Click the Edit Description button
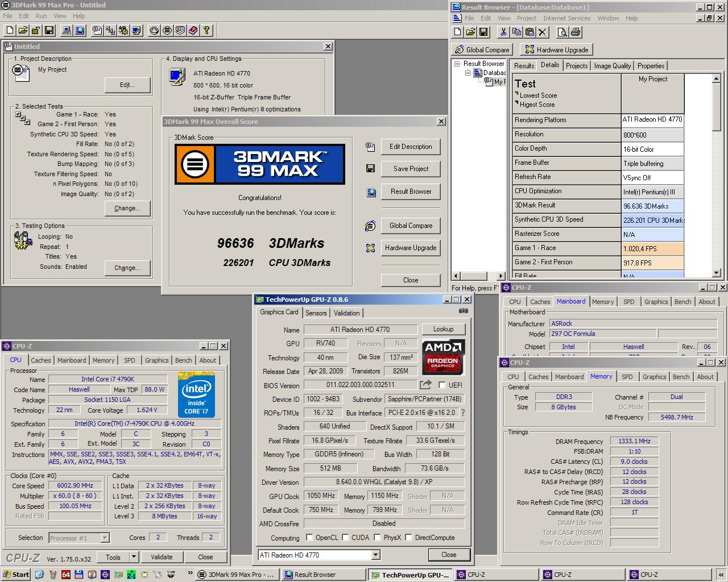 (x=411, y=147)
